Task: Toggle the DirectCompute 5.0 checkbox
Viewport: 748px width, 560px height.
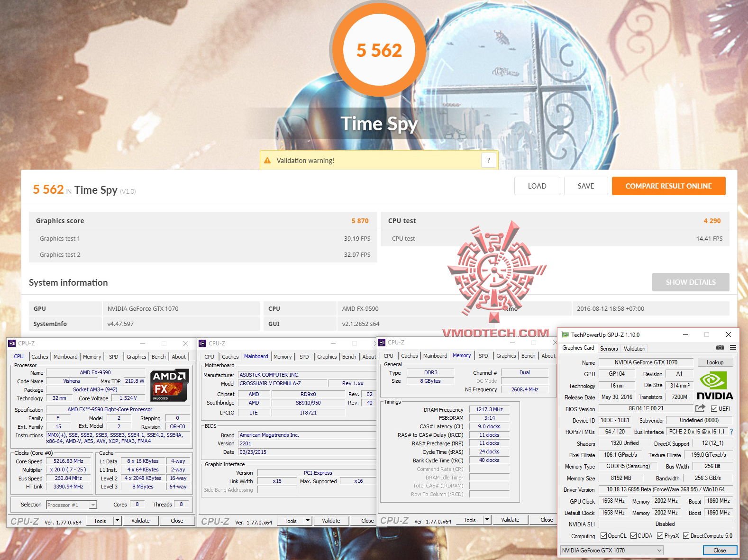Action: 686,536
